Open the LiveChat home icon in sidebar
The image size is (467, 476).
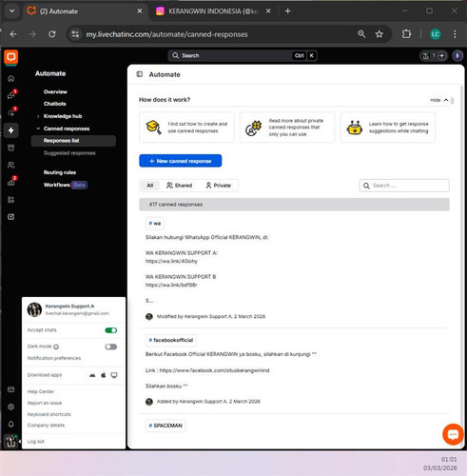click(x=11, y=78)
